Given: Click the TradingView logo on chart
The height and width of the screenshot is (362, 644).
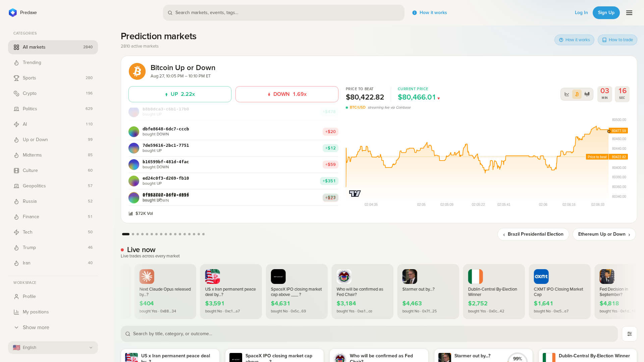Looking at the screenshot, I should point(355,193).
